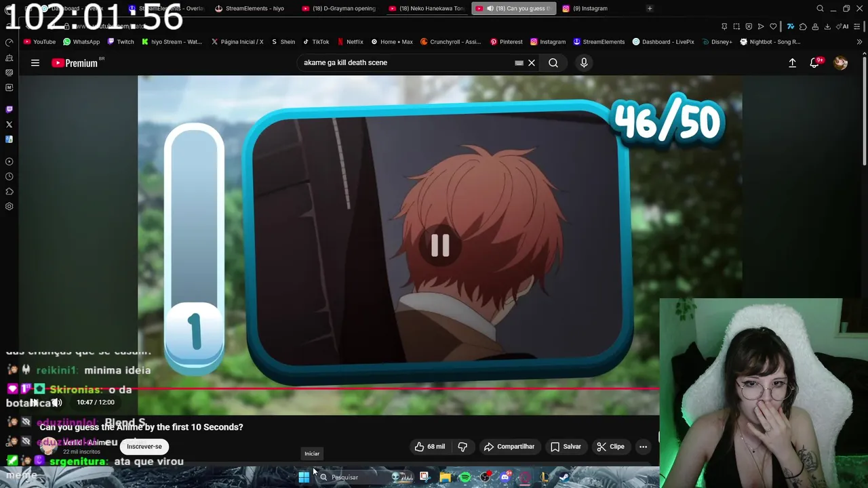868x488 pixels.
Task: Click the browser heart bookmark icon
Action: tap(773, 26)
